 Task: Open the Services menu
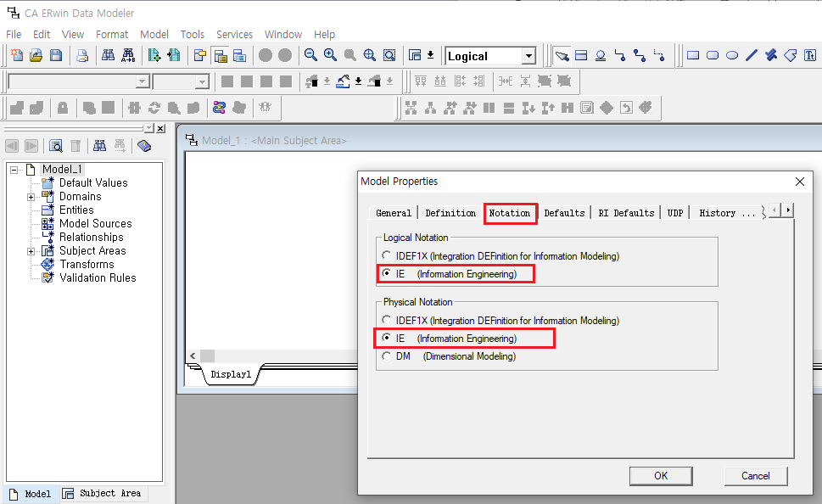coord(234,34)
